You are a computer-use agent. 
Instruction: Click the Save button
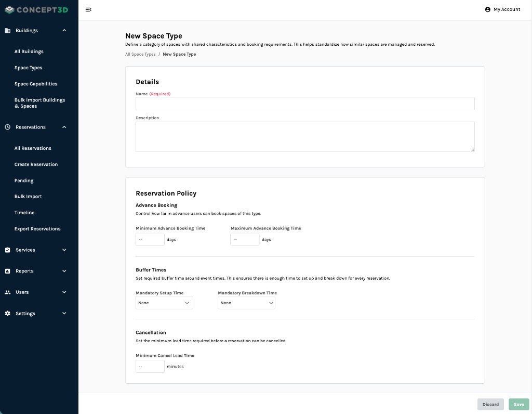point(519,405)
